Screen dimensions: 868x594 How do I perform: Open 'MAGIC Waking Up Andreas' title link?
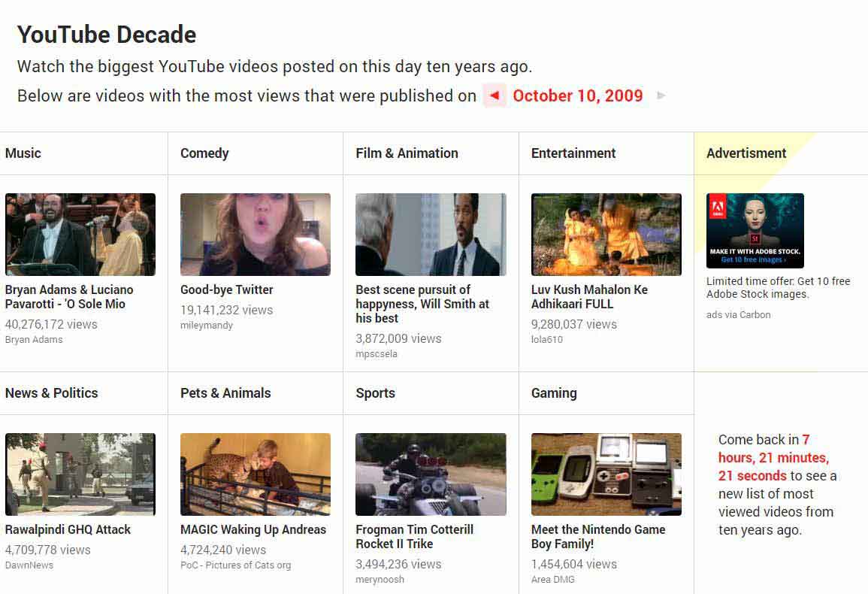[253, 530]
